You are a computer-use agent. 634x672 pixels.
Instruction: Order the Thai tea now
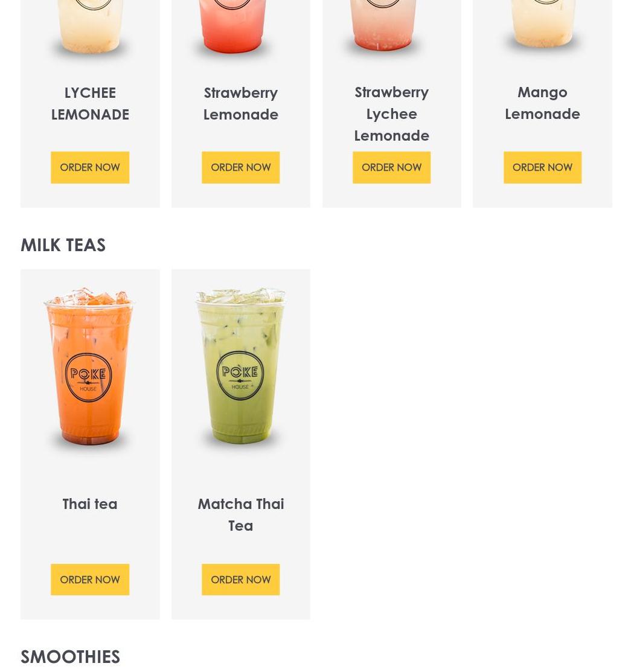pyautogui.click(x=90, y=580)
